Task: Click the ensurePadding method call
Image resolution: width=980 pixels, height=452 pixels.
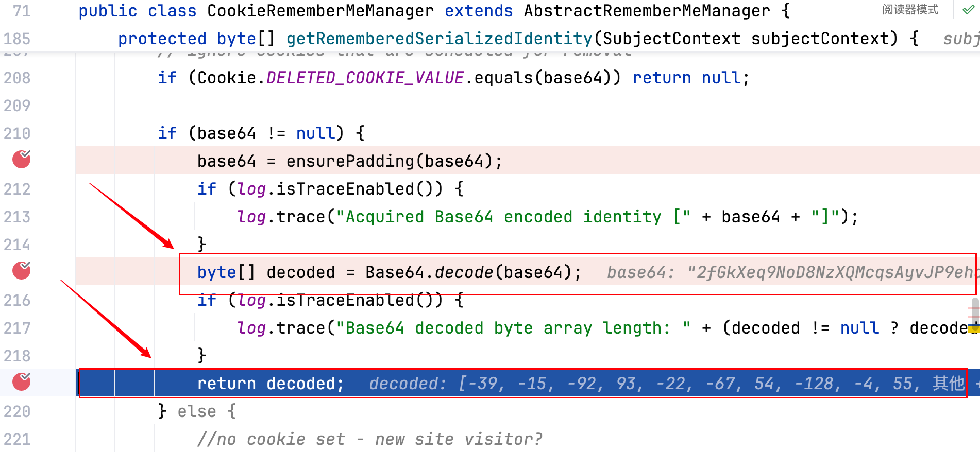Action: (350, 161)
